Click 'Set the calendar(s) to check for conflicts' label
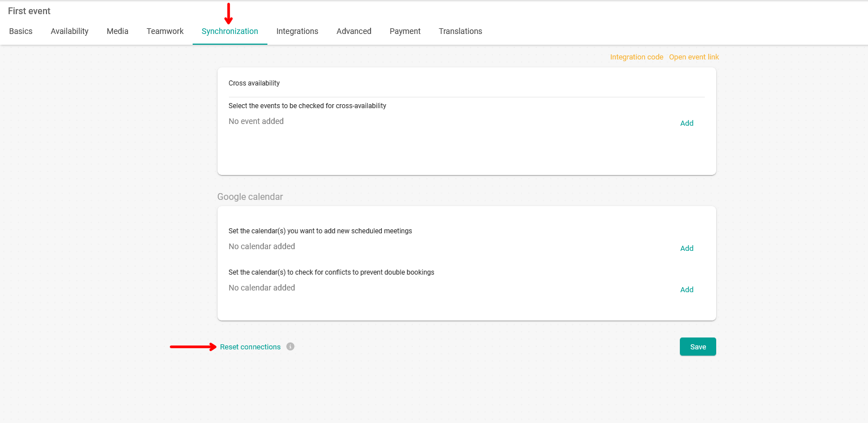Viewport: 868px width, 423px height. coord(331,272)
